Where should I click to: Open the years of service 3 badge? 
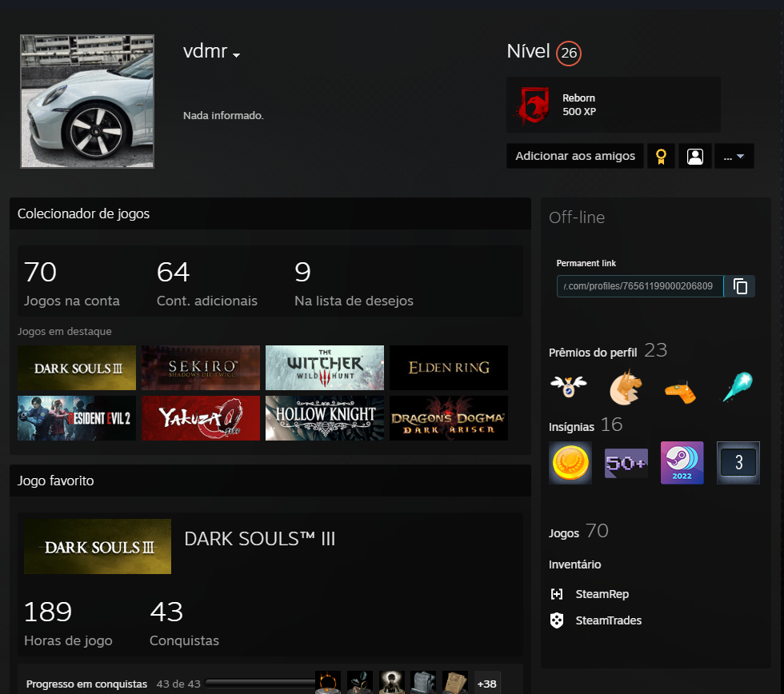tap(738, 463)
